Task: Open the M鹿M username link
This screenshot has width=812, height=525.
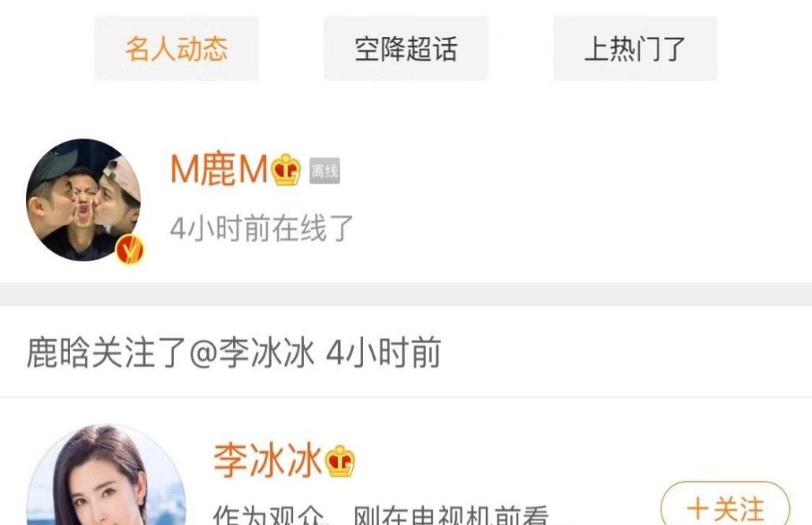Action: pyautogui.click(x=219, y=169)
